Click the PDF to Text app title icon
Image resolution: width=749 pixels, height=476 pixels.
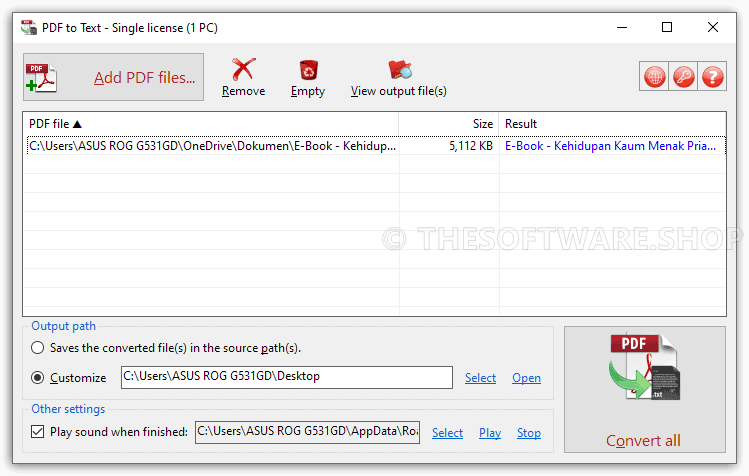pos(29,28)
